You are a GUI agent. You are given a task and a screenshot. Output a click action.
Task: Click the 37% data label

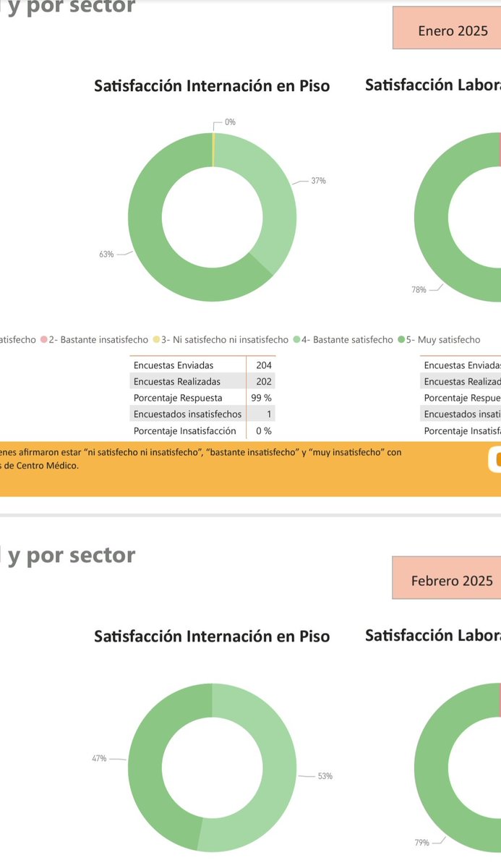(318, 181)
